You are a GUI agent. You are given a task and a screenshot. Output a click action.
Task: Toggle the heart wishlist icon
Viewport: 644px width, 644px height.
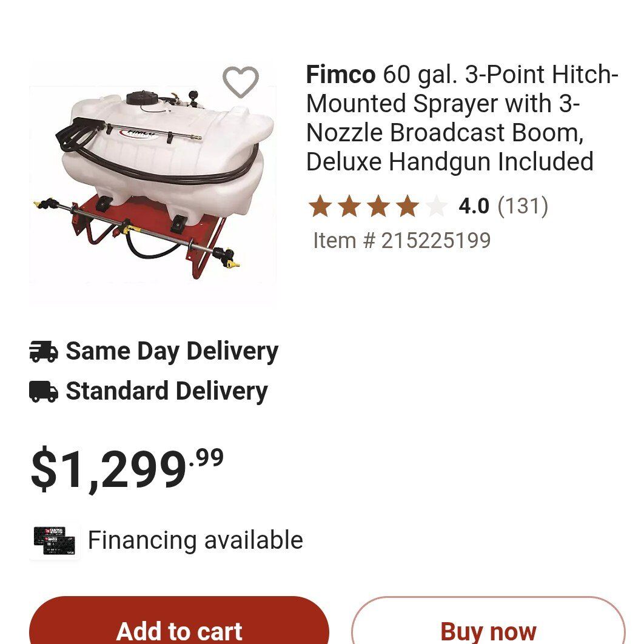[241, 82]
